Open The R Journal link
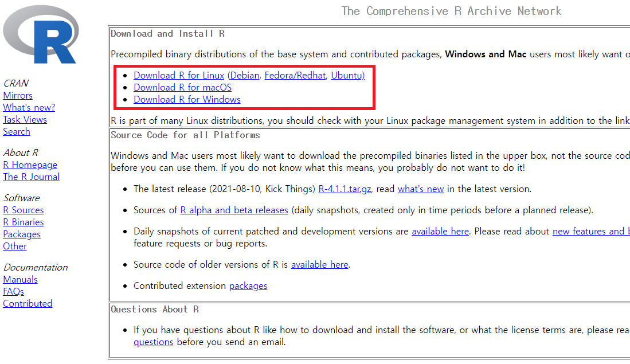 [32, 177]
